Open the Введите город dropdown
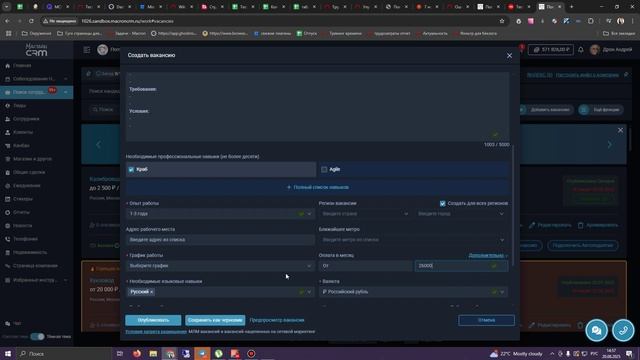 (460, 214)
